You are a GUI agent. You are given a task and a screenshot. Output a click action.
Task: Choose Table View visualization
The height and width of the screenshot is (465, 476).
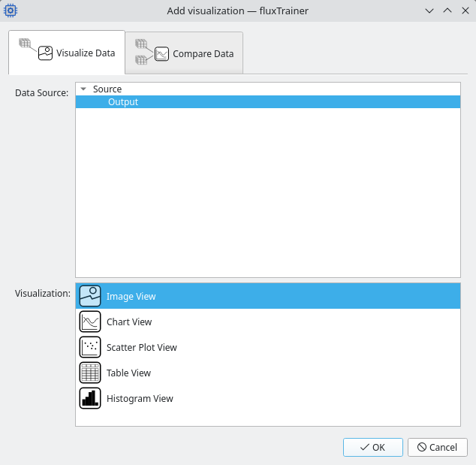click(x=268, y=373)
